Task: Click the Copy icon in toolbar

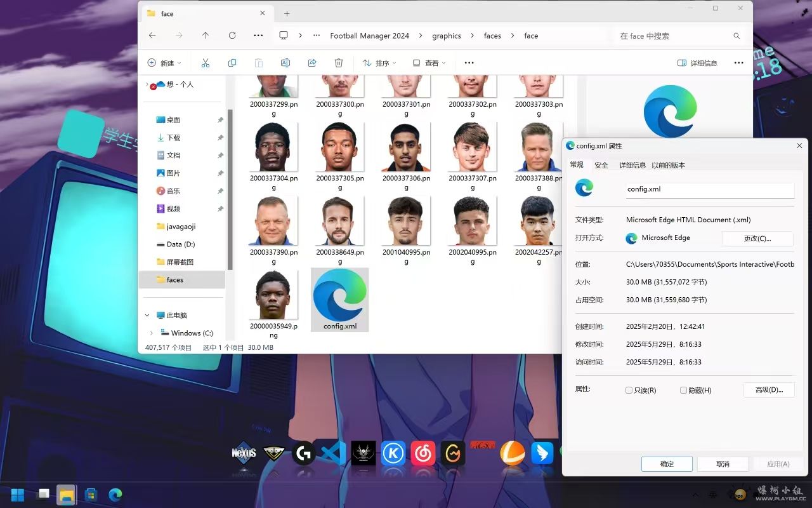Action: [x=232, y=63]
